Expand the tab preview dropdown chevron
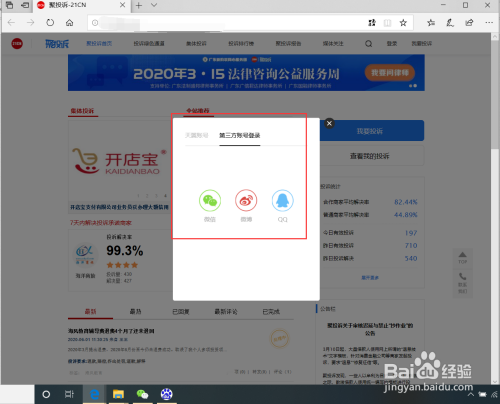This screenshot has height=404, width=500. [x=154, y=5]
